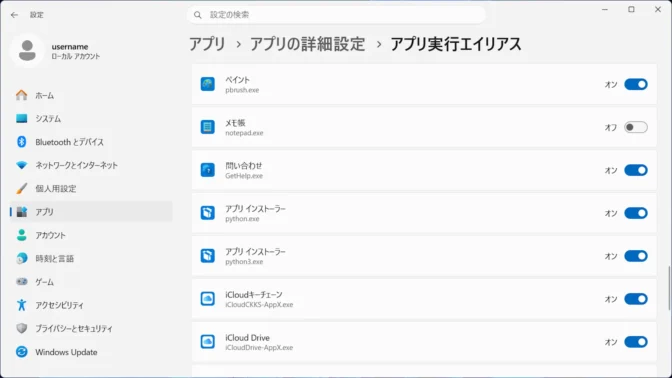Click the iCloudDrive-AppX.exe text

[x=259, y=348]
